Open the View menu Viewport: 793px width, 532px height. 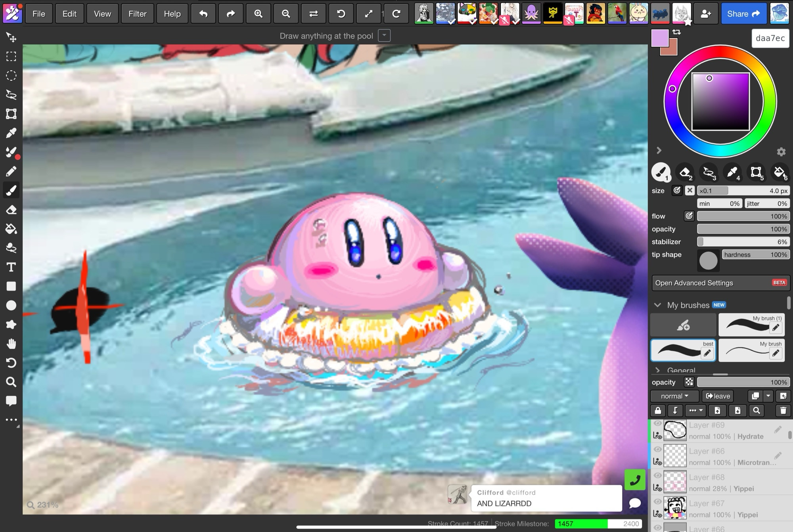(x=102, y=14)
